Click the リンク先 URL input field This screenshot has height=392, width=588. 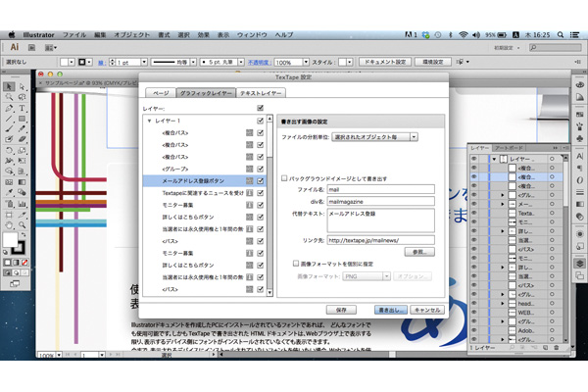point(378,239)
